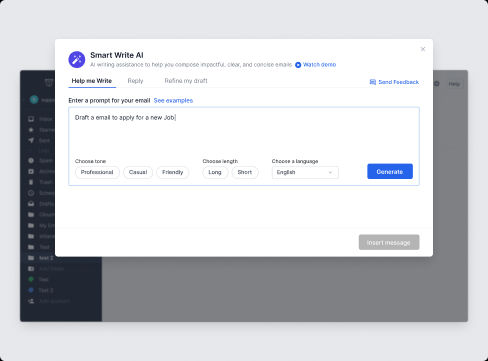488x361 pixels.
Task: Switch to the Help me Write tab
Action: click(92, 81)
